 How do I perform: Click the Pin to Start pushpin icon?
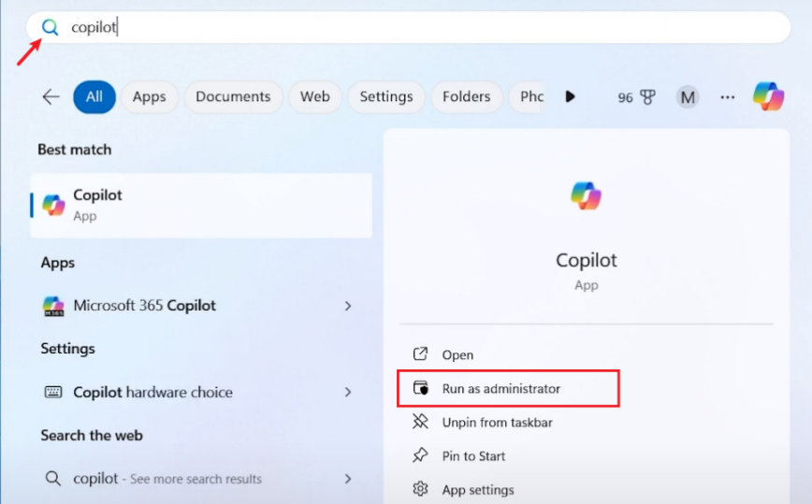[421, 455]
